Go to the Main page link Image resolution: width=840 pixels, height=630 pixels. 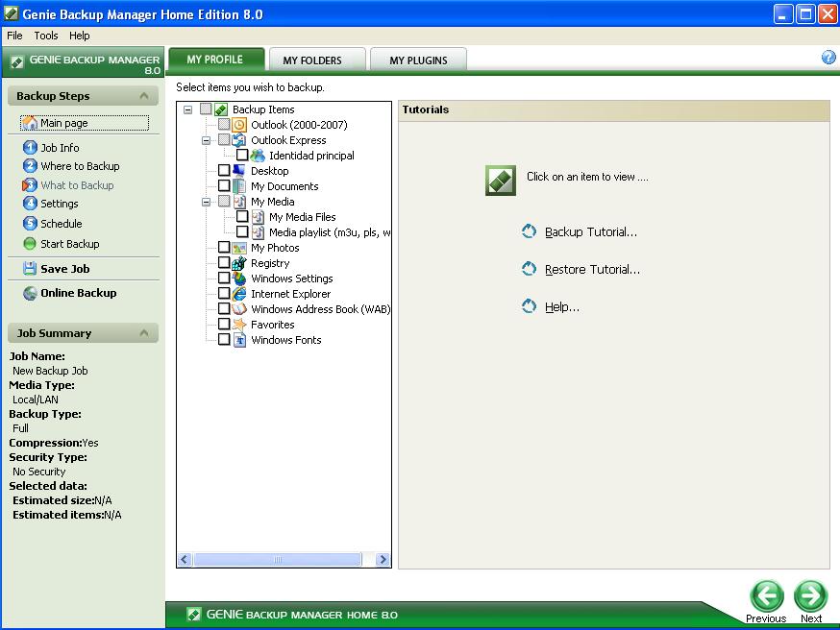click(63, 123)
